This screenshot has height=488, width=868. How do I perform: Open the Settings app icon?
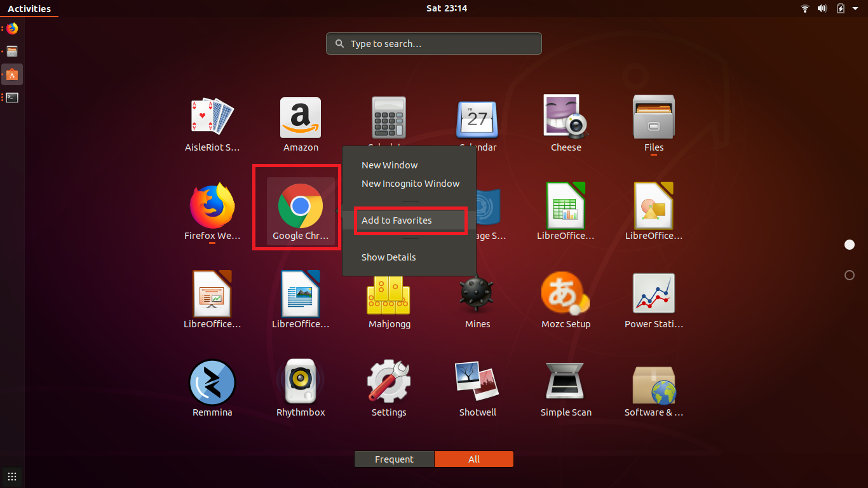coord(389,382)
